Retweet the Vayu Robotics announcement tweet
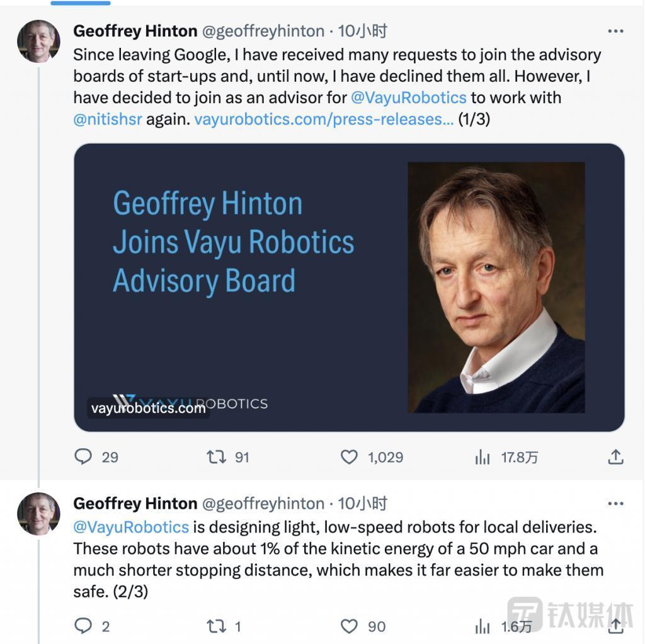The image size is (645, 644). tap(220, 458)
